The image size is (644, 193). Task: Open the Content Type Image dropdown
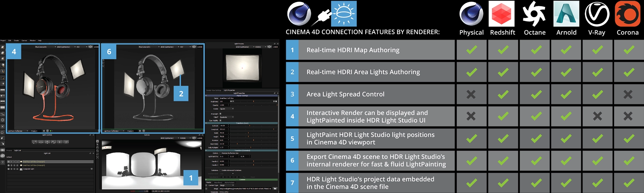coord(227,185)
